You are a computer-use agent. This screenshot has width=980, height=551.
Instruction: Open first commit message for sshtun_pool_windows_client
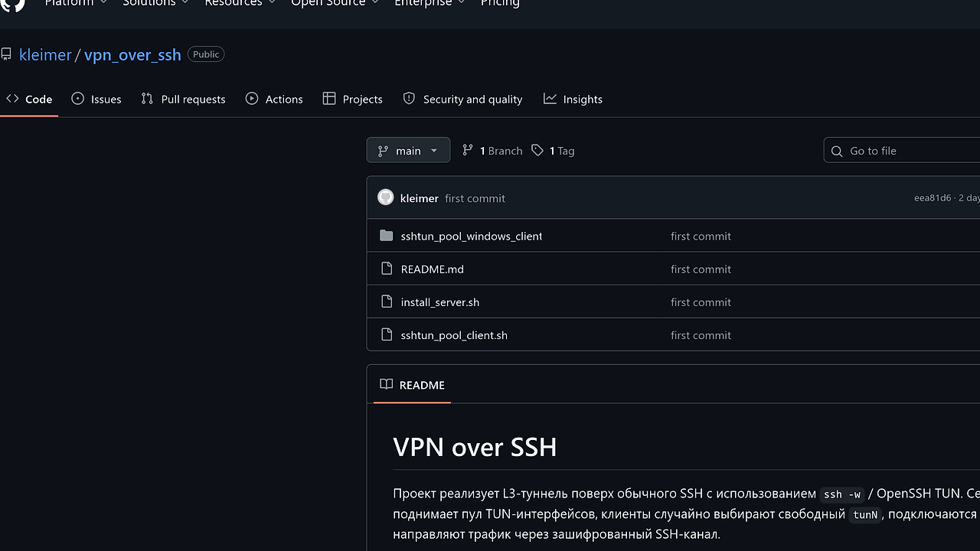[701, 236]
